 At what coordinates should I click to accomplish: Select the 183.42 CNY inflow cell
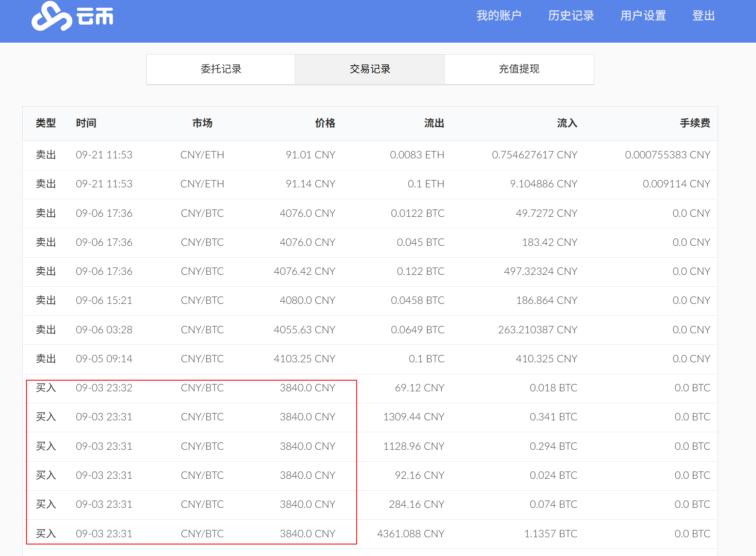point(550,242)
